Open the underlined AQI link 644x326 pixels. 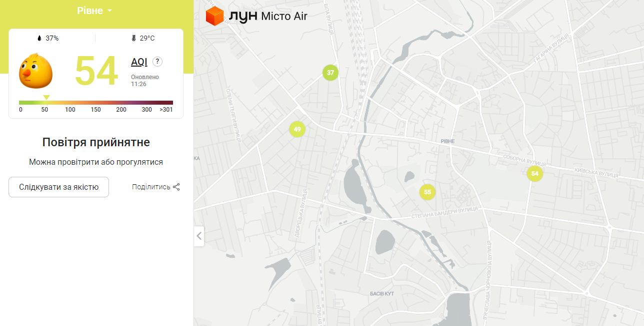[x=139, y=62]
